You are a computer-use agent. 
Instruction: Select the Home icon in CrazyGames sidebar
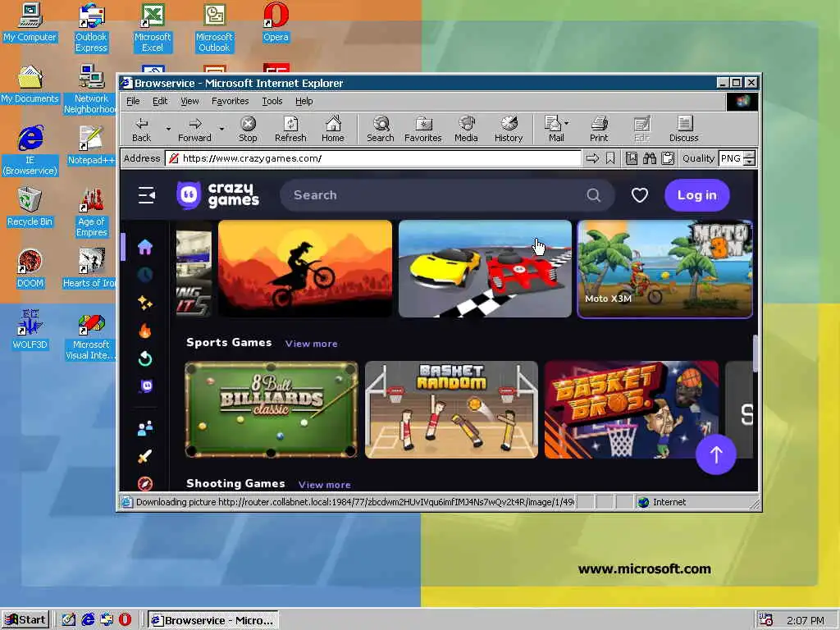point(145,247)
